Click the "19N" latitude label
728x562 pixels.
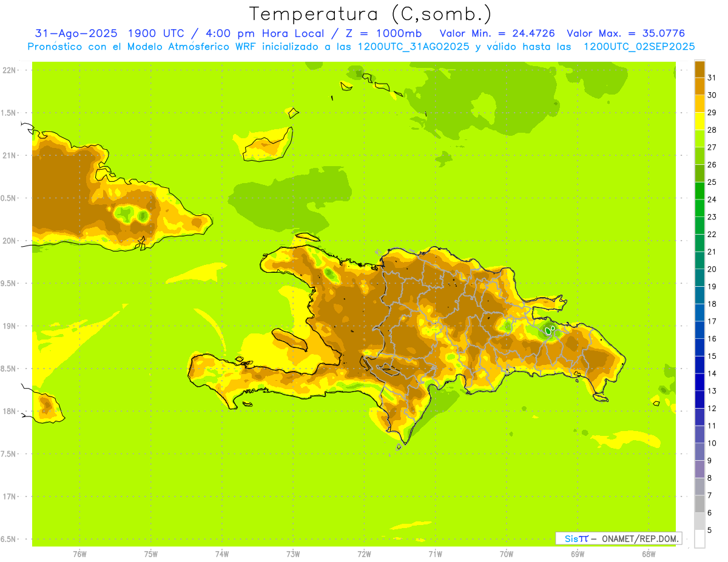tap(8, 326)
